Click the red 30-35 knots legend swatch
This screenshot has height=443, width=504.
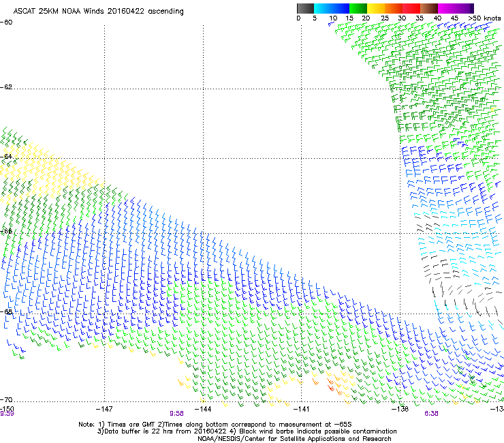(411, 8)
